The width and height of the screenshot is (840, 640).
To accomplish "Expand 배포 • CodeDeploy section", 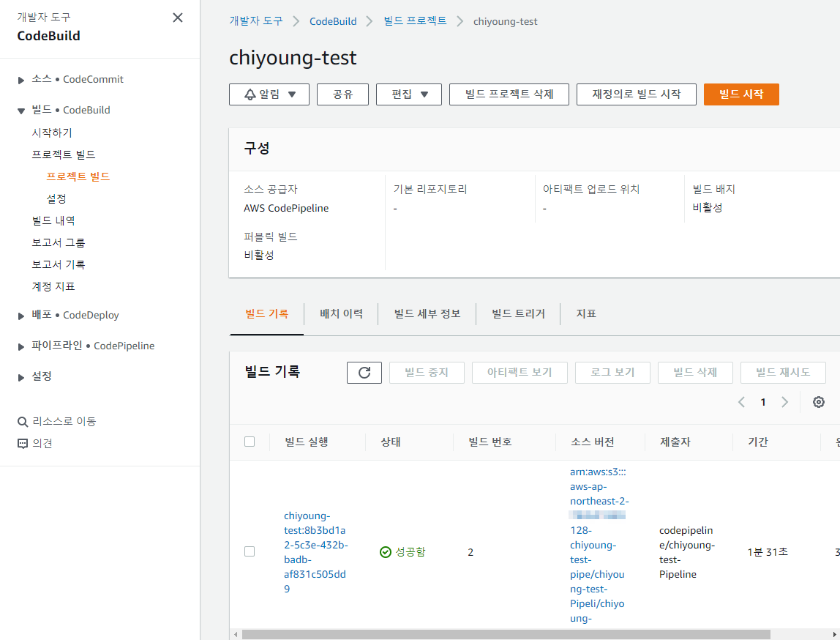I will pyautogui.click(x=21, y=316).
